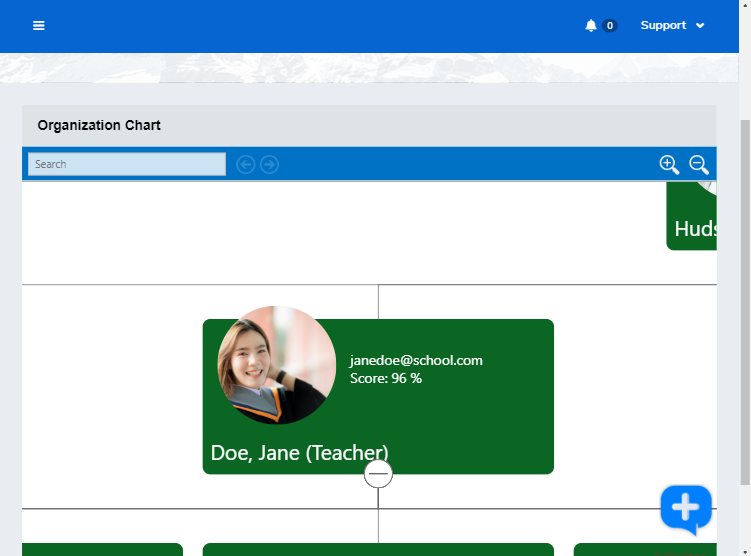Image resolution: width=751 pixels, height=556 pixels.
Task: Select the partially visible Huds node card
Action: click(692, 216)
